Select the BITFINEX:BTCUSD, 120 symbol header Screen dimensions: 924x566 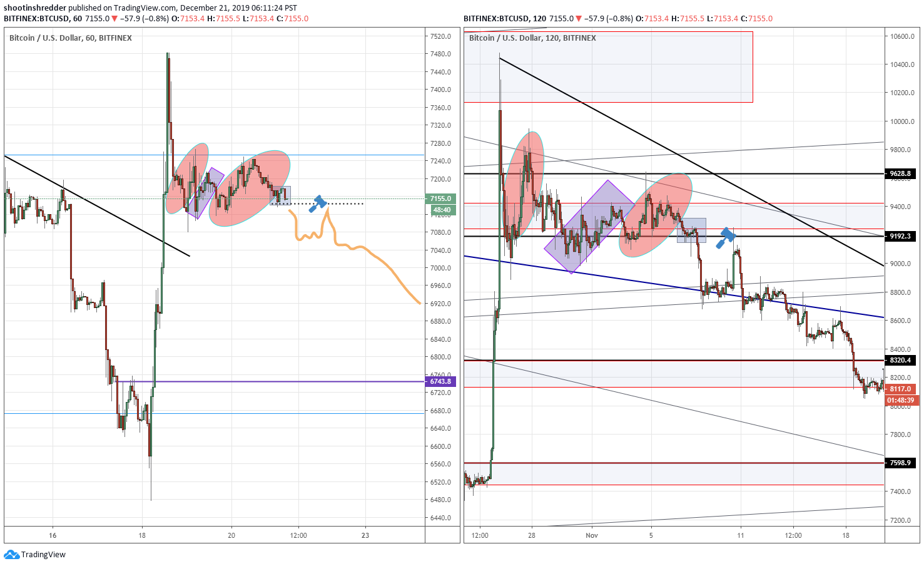click(505, 18)
